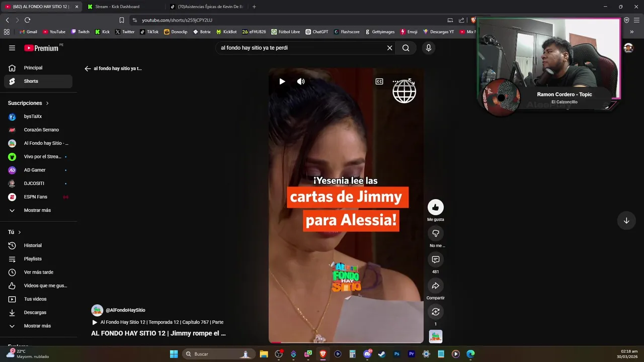Open the comments showing 481
Viewport: 644px width, 362px height.
click(x=436, y=259)
